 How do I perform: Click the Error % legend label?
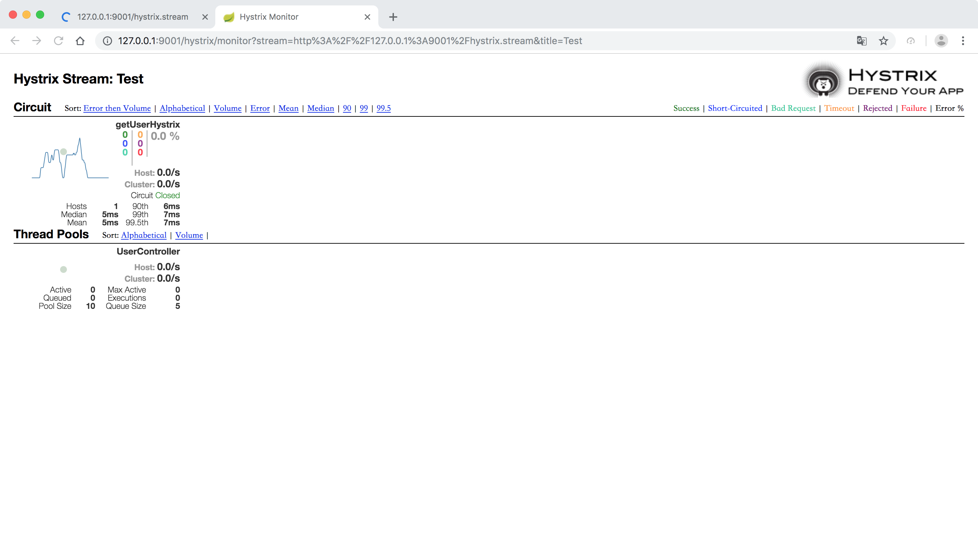point(949,109)
